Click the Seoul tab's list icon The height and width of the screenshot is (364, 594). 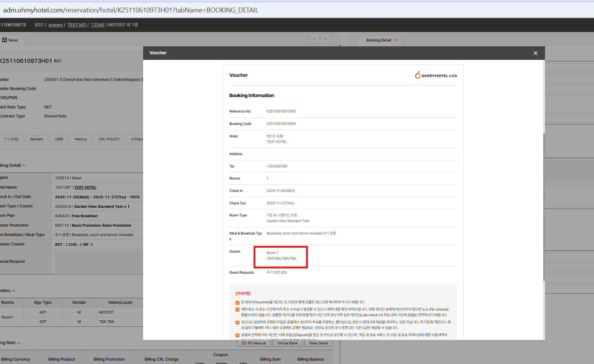[x=5, y=40]
